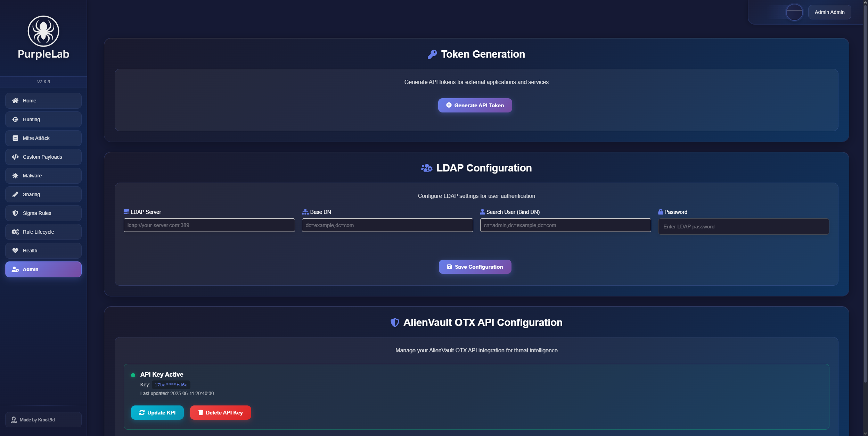The width and height of the screenshot is (868, 436).
Task: Open the Malware section
Action: (x=43, y=176)
